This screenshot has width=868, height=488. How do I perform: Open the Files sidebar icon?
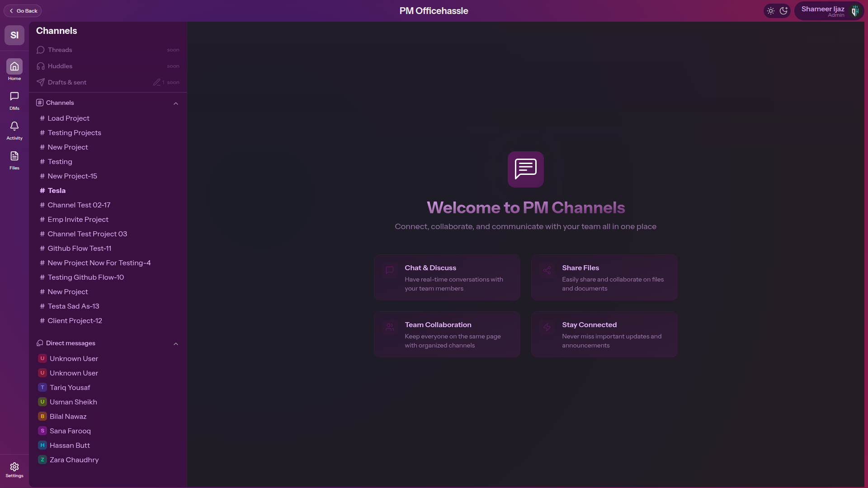click(14, 156)
